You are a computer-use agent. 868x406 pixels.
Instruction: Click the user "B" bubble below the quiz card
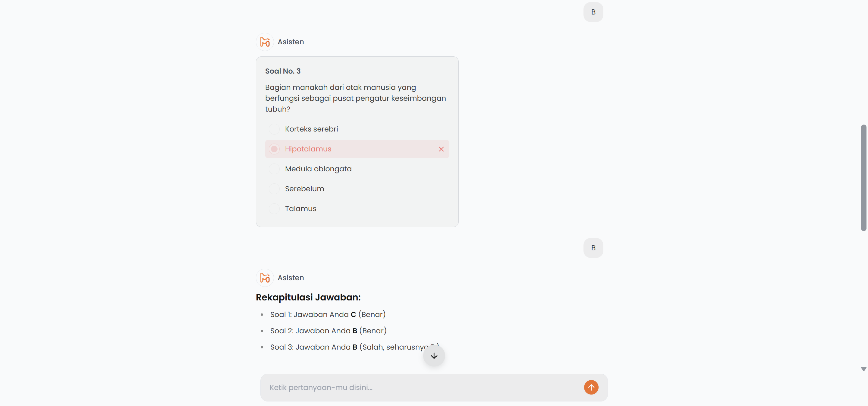(x=593, y=248)
